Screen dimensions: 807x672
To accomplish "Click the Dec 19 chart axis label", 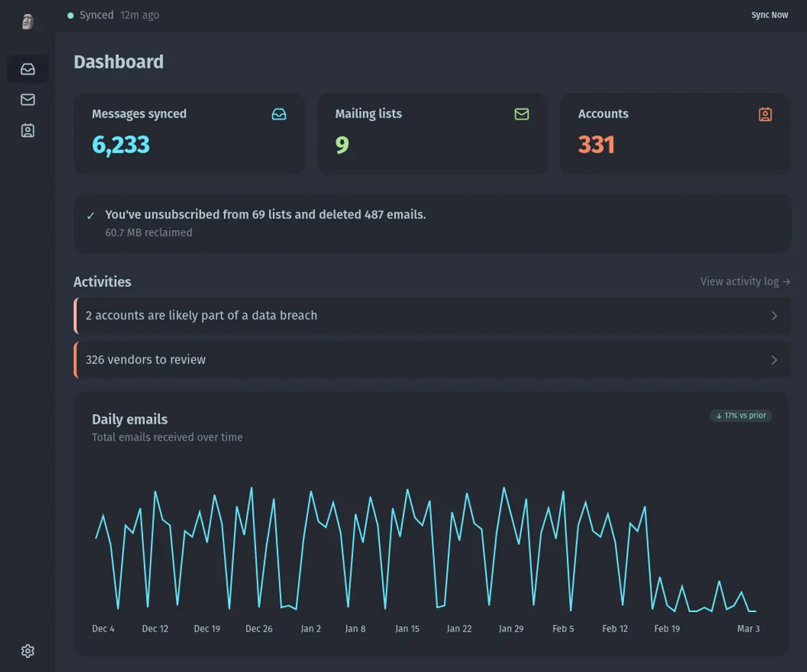I will tap(207, 629).
